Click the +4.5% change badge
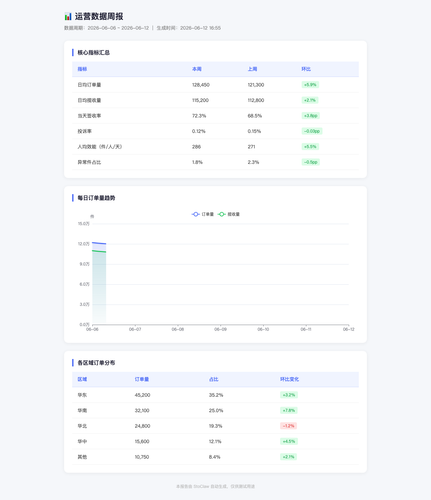 tap(289, 441)
